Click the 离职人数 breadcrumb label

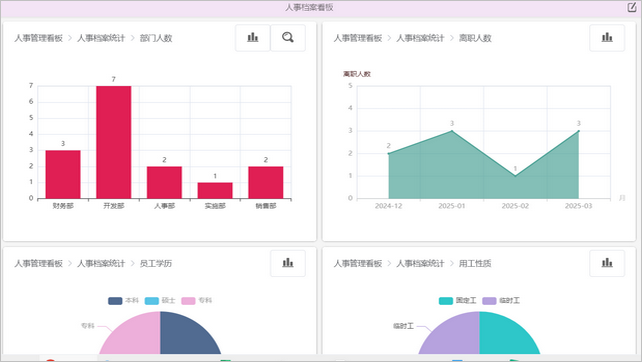(x=475, y=38)
